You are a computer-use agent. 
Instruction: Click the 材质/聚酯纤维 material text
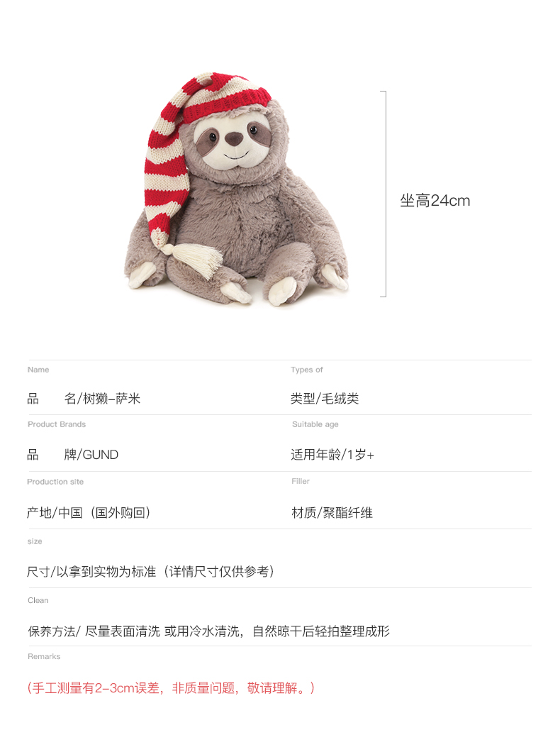coord(332,513)
